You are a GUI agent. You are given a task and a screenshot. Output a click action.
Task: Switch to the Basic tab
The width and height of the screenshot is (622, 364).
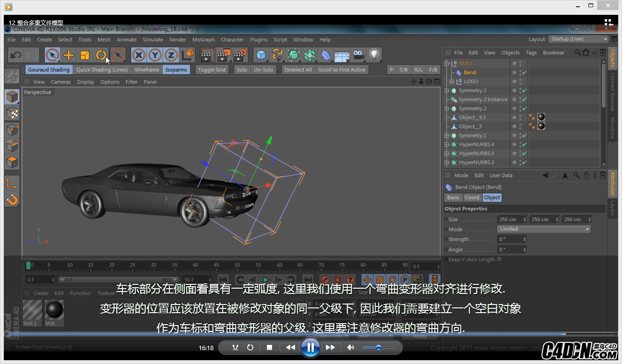[453, 198]
